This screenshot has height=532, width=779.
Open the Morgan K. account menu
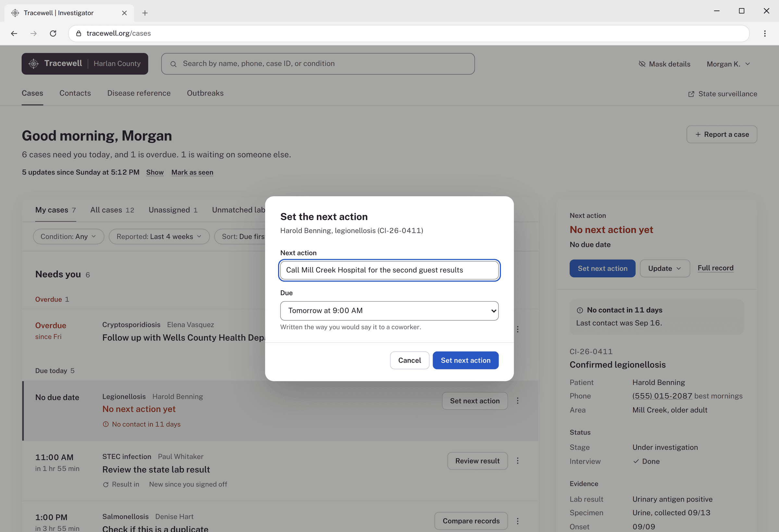click(728, 64)
